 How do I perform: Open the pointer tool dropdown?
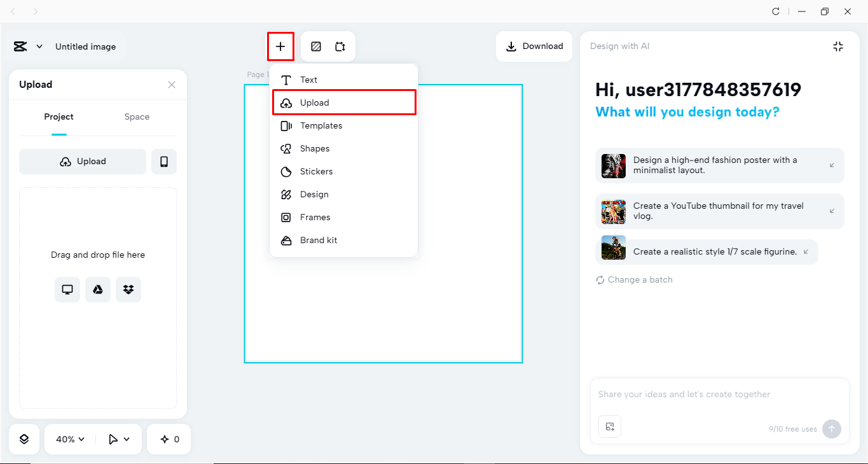coord(119,439)
